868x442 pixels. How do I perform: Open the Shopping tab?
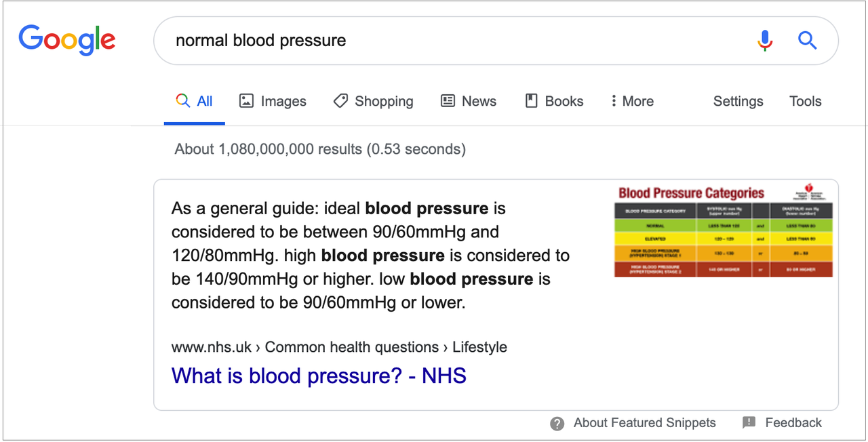[x=374, y=101]
